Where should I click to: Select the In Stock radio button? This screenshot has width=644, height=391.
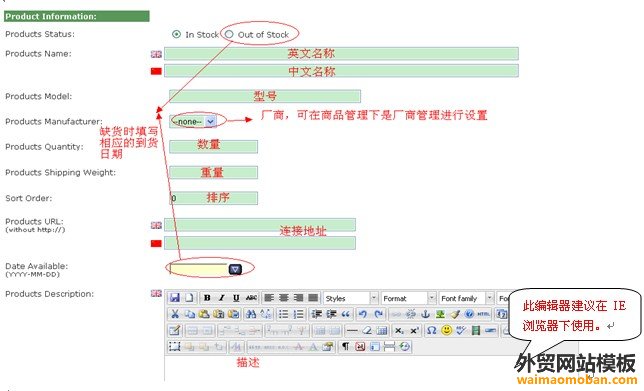click(176, 34)
